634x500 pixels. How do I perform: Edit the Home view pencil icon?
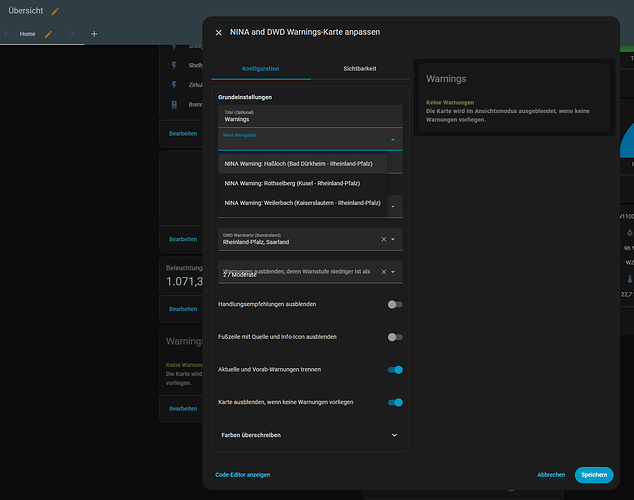[49, 34]
